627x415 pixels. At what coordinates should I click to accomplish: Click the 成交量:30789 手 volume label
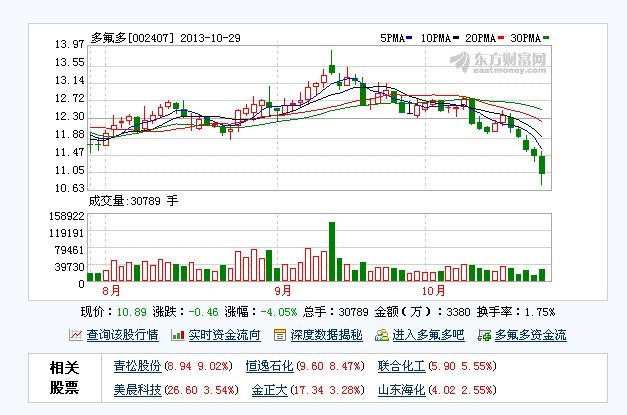(133, 201)
